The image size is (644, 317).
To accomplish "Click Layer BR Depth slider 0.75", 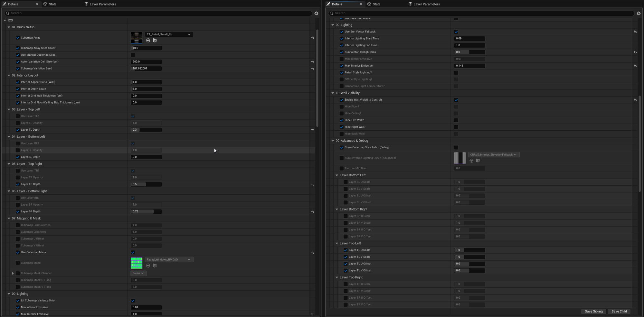I will 147,211.
